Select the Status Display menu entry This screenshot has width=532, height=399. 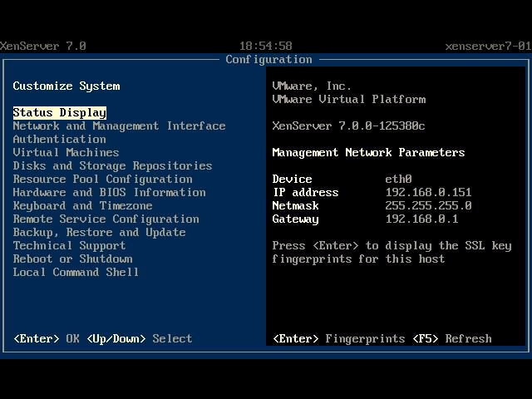[60, 112]
